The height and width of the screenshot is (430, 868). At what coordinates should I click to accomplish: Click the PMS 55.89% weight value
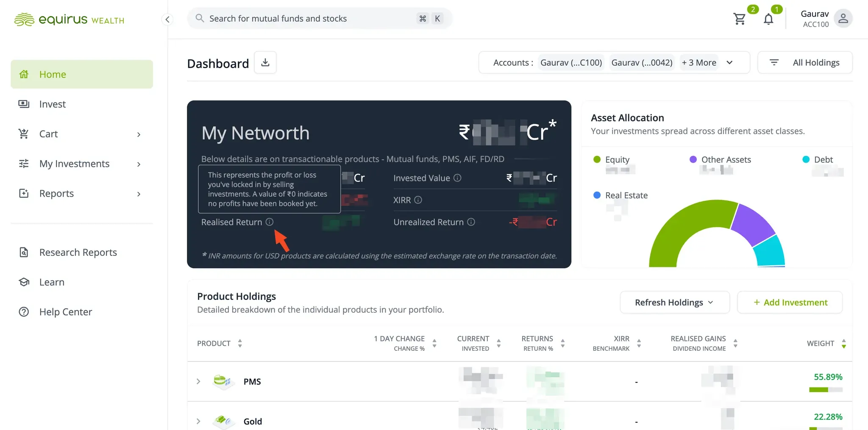[828, 377]
